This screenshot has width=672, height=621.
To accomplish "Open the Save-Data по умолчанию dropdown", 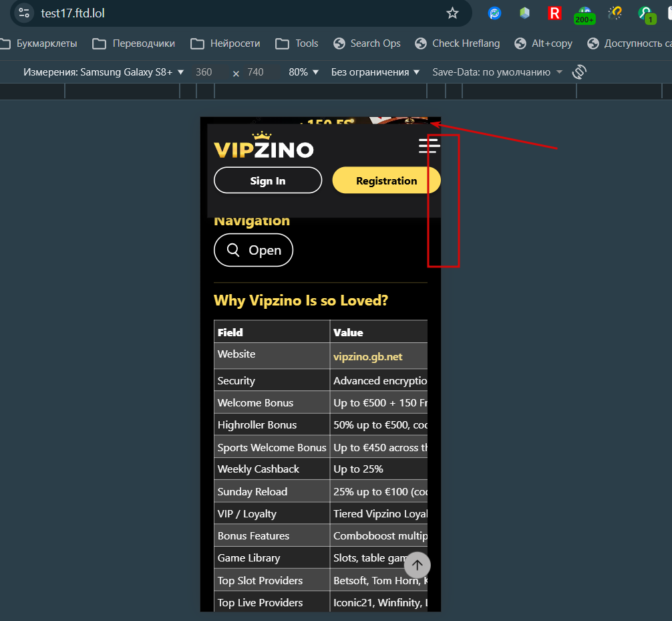I will click(x=497, y=72).
